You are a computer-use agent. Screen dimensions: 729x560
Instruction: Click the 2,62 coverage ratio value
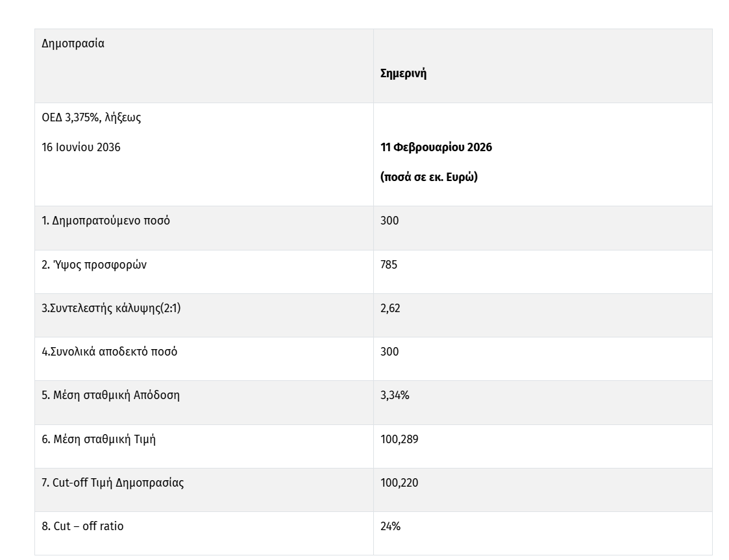390,308
